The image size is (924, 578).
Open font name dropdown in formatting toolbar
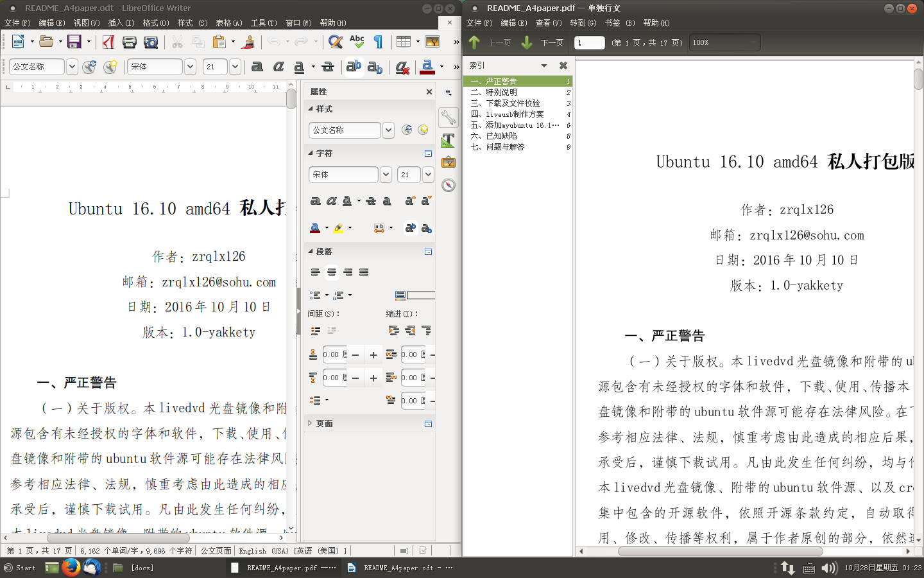click(190, 66)
